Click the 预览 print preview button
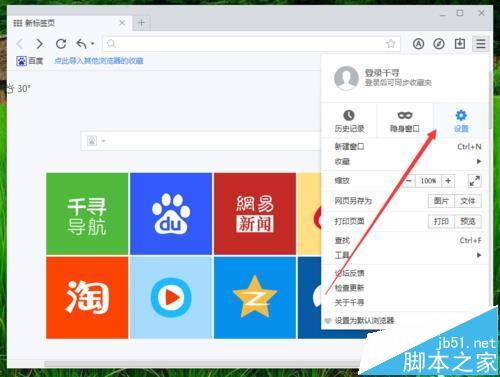This screenshot has height=377, width=500. (x=468, y=221)
